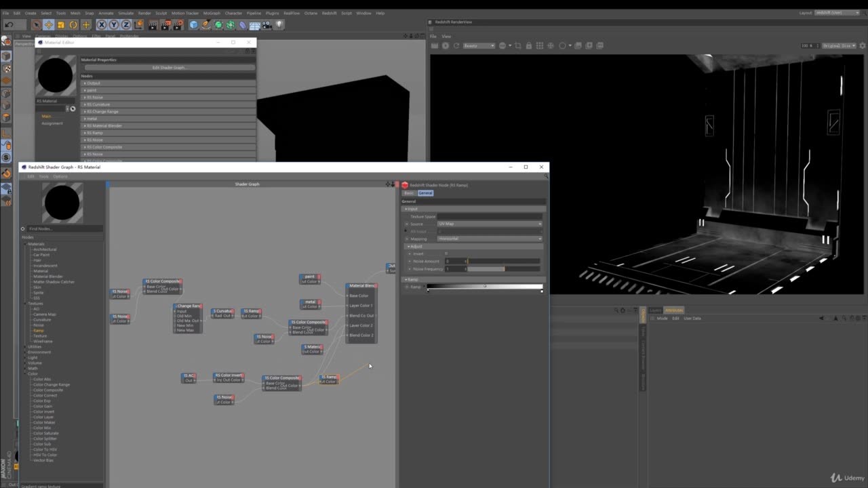Click the Render View clapperboard icon
868x488 pixels.
153,24
